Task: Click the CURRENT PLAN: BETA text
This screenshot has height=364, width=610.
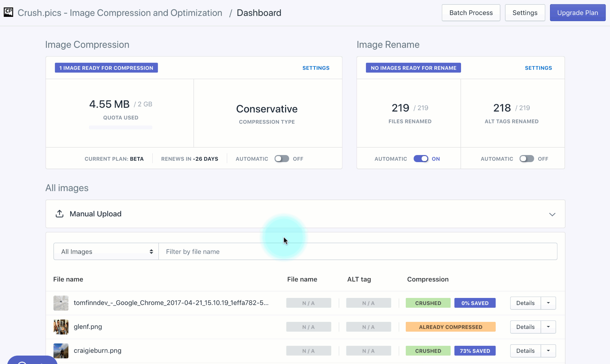Action: click(x=114, y=159)
